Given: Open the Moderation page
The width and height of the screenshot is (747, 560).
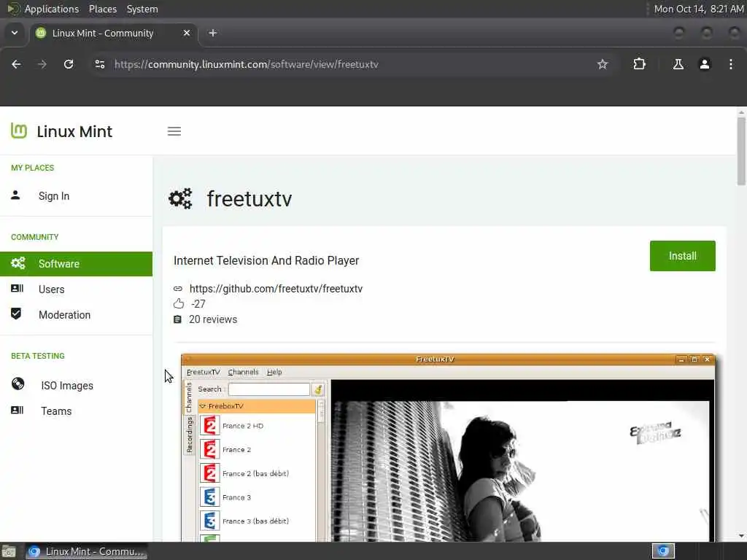Looking at the screenshot, I should coord(64,315).
